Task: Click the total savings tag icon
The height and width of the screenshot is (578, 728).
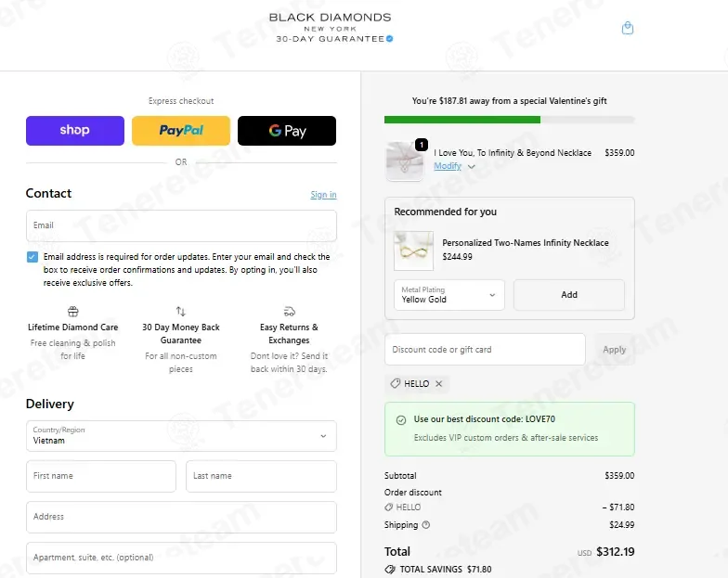Action: point(390,570)
